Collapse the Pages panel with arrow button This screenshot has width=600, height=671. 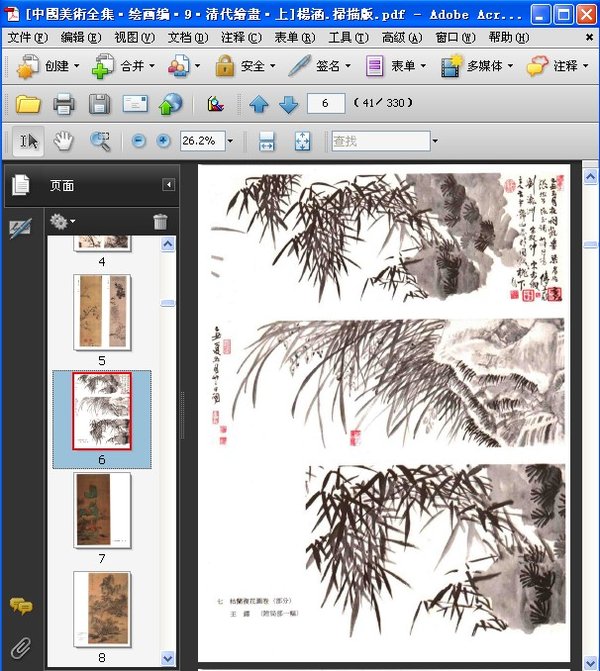169,185
